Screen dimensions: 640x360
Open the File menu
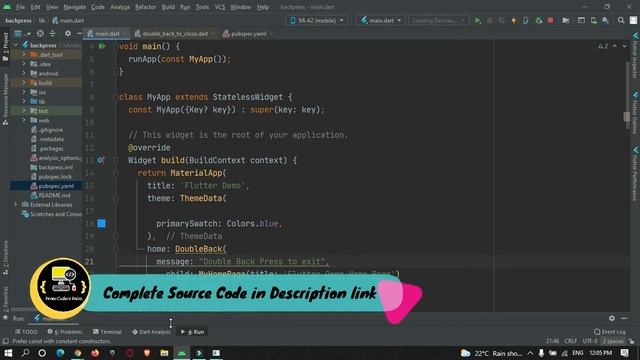coord(20,7)
